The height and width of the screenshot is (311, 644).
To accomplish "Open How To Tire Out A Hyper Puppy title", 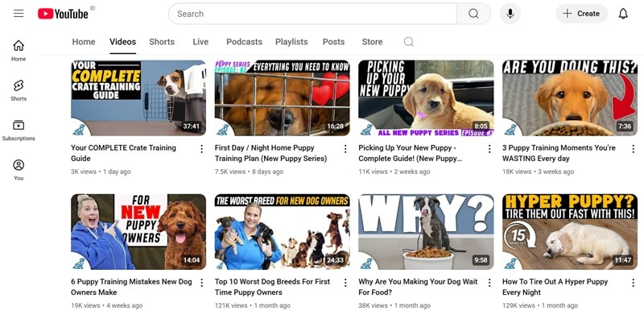I will (555, 287).
